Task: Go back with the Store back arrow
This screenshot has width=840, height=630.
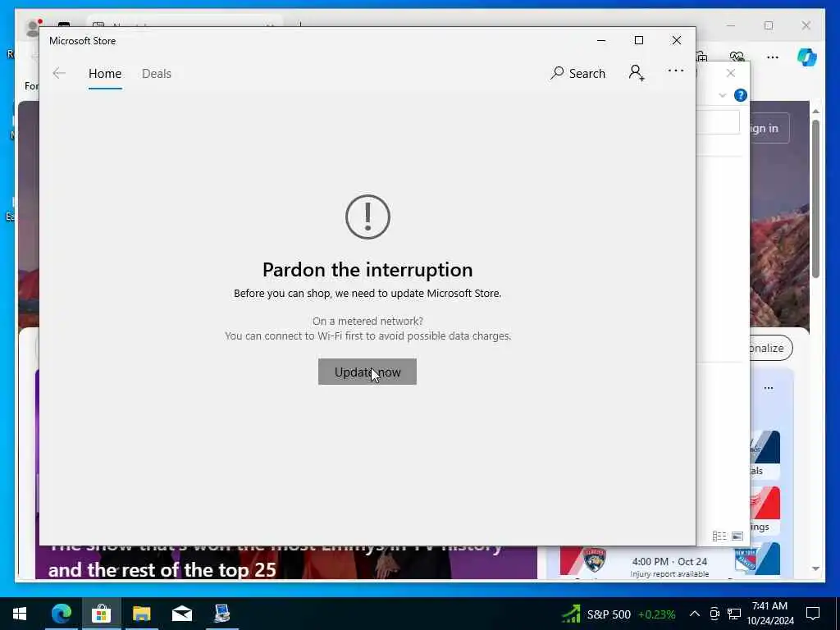Action: coord(59,73)
